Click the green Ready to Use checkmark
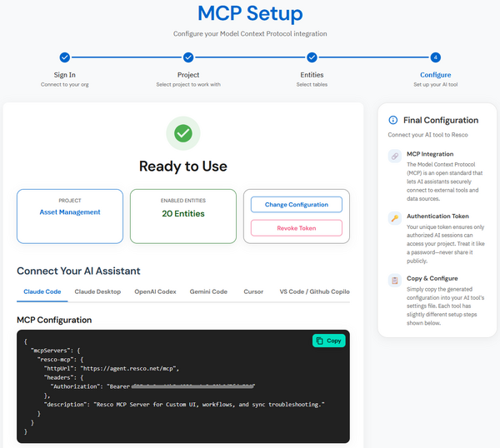The image size is (500, 448). (x=182, y=133)
